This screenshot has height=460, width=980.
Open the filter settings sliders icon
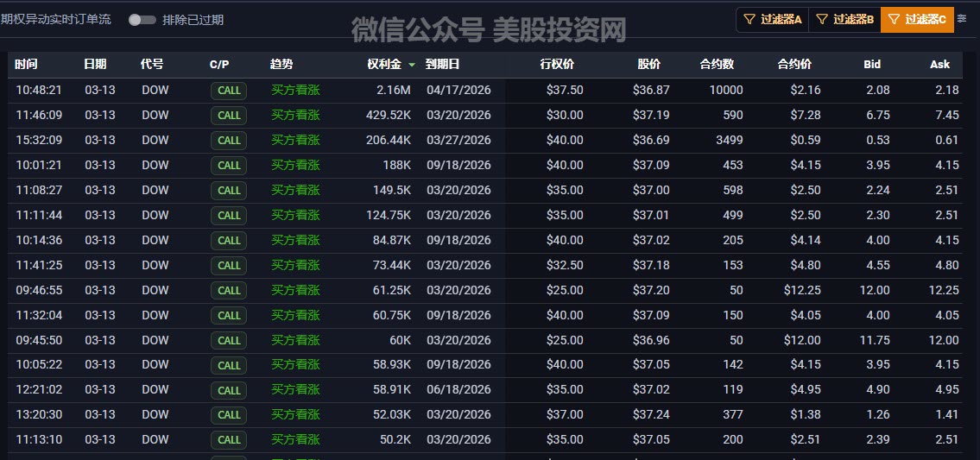point(963,19)
